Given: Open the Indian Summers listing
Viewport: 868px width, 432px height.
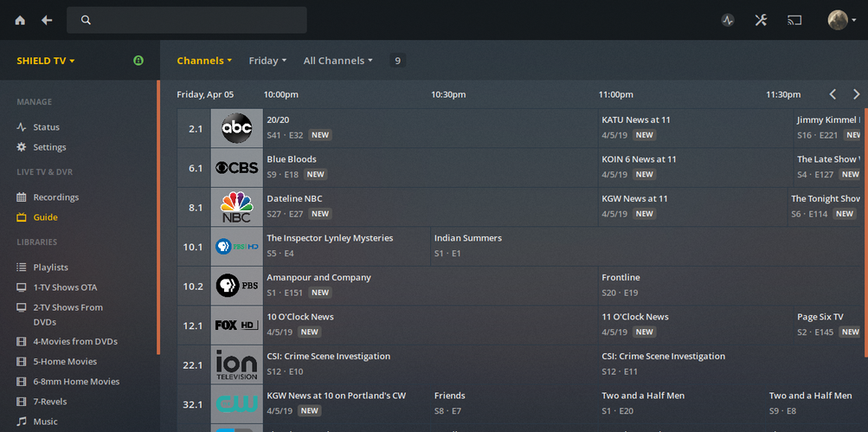Looking at the screenshot, I should (x=647, y=247).
